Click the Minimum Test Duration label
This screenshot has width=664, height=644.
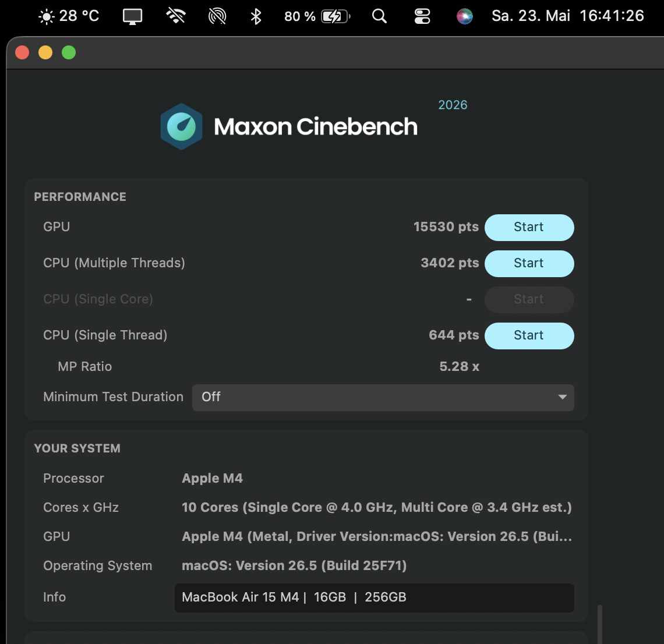point(113,397)
